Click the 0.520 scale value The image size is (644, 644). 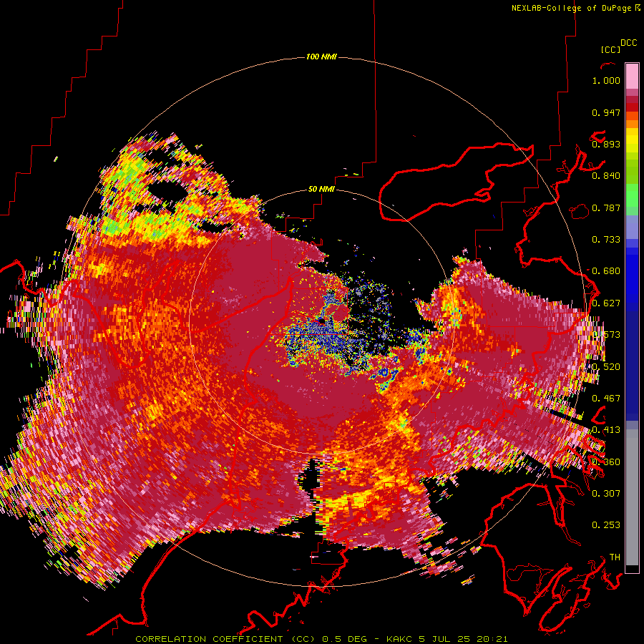[606, 367]
